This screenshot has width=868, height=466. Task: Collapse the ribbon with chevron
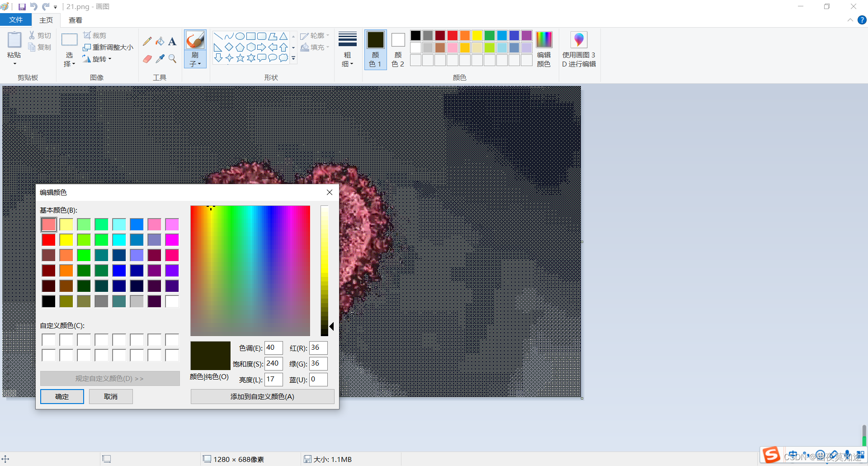pos(850,20)
